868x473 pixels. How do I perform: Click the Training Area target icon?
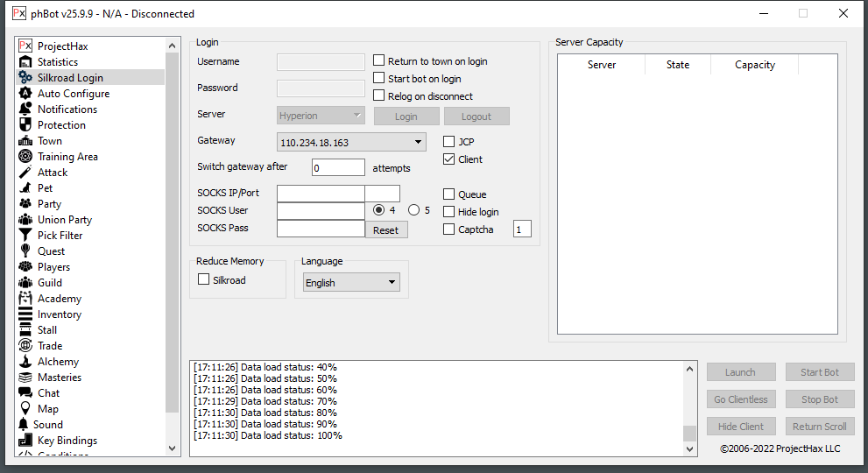25,157
